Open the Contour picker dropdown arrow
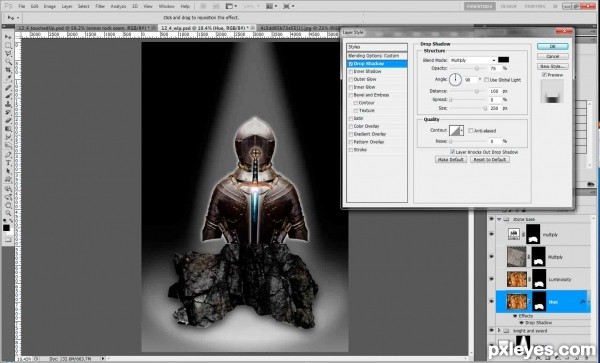Screen dimensions: 600x363 [x=462, y=130]
